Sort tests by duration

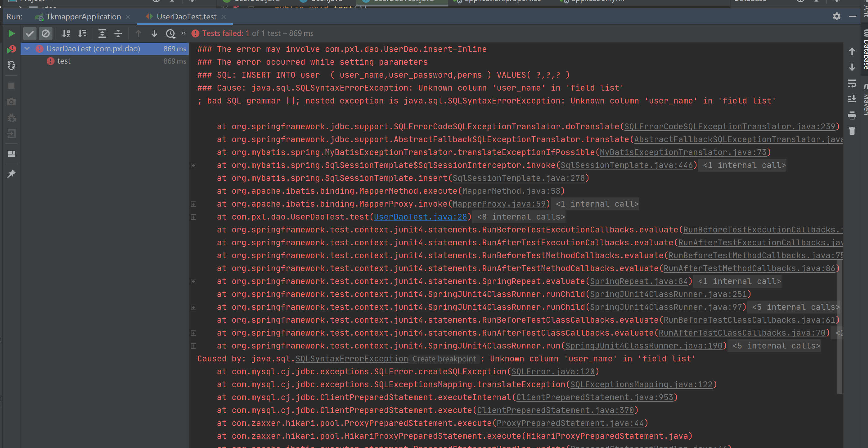click(82, 33)
